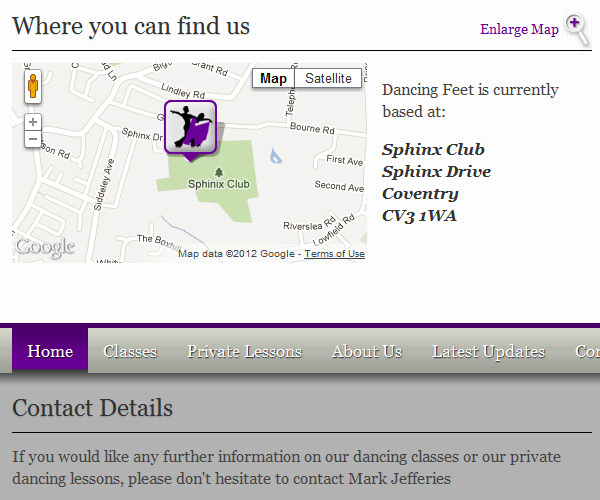Click the Sphinx Club label on map
The image size is (600, 500).
pos(218,184)
